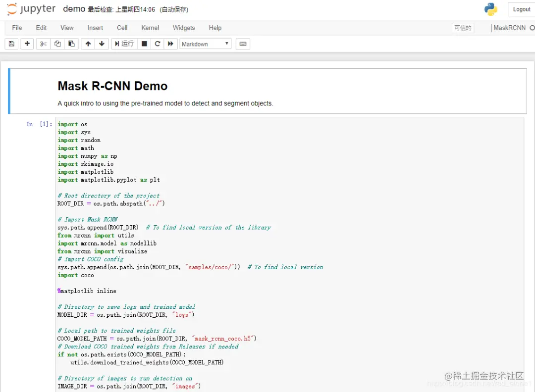535x392 pixels.
Task: Restart the kernel with the circular arrow icon
Action: [x=158, y=44]
